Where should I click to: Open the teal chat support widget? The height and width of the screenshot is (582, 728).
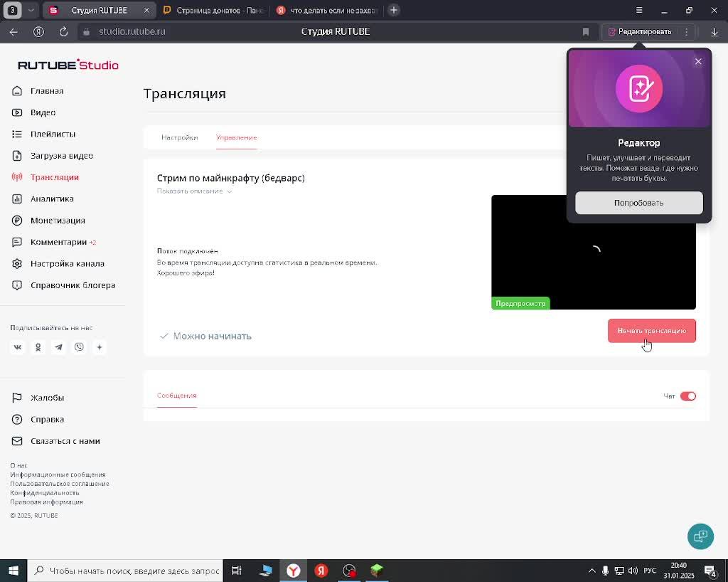tap(700, 536)
